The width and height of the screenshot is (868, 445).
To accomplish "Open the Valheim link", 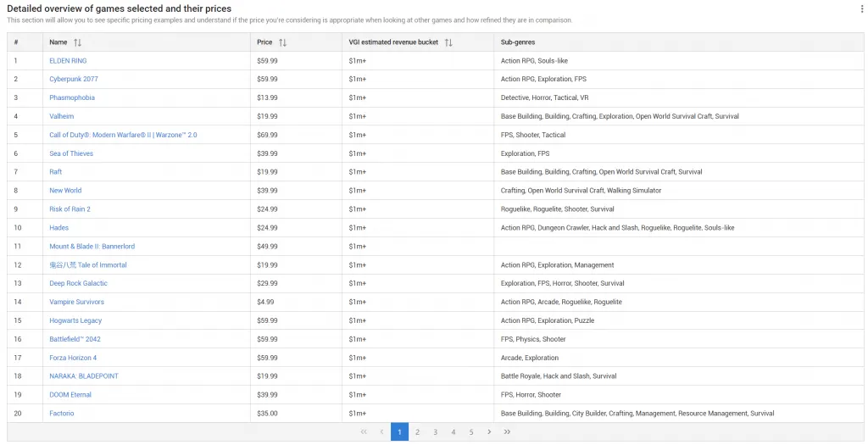I will [61, 116].
